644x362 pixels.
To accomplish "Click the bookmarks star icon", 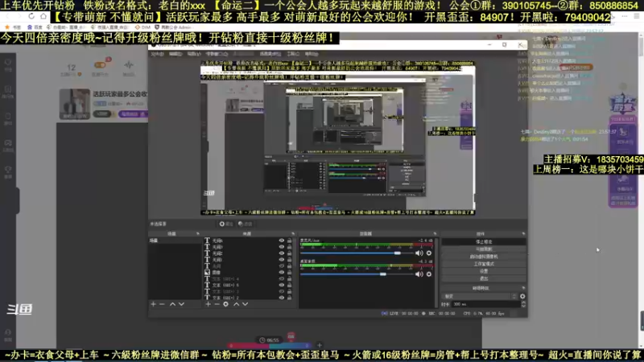I will point(7,27).
